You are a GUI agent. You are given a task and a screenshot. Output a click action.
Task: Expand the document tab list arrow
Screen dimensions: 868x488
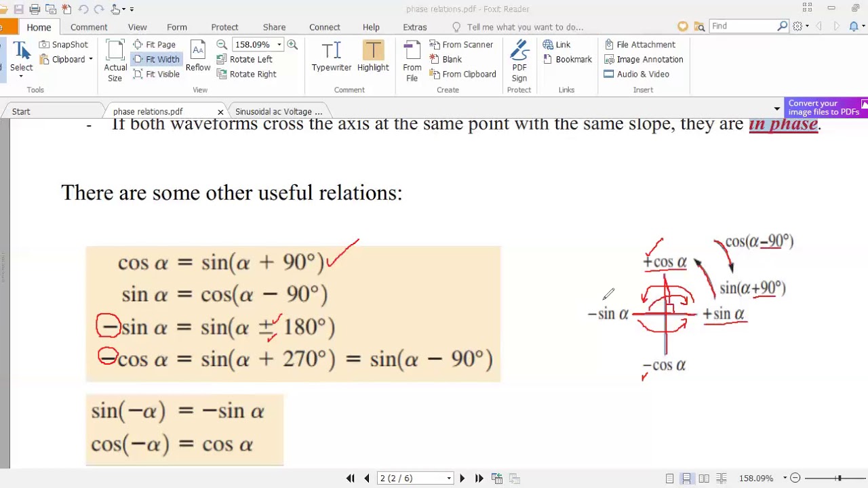coord(776,109)
